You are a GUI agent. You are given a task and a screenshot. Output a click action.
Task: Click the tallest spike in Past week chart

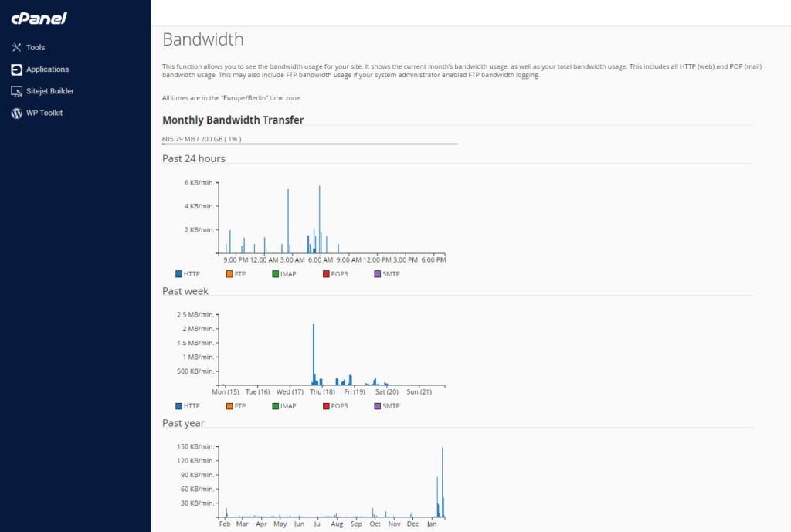[x=314, y=353]
